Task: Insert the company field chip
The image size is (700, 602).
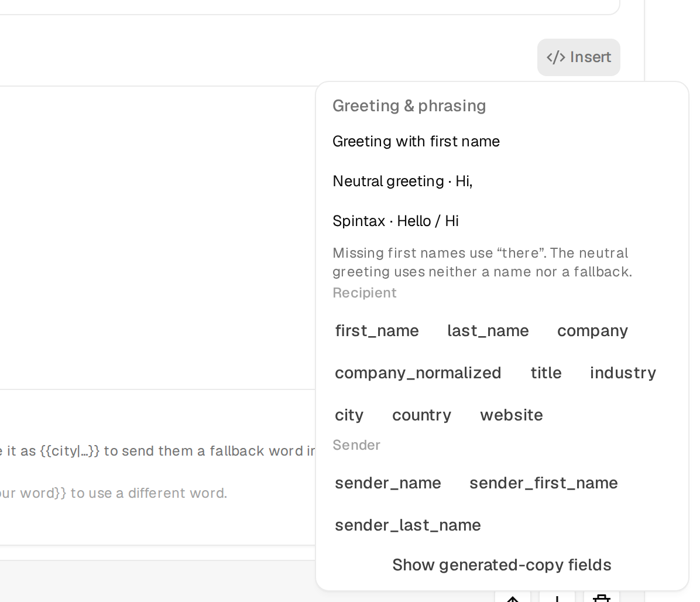Action: (x=592, y=331)
